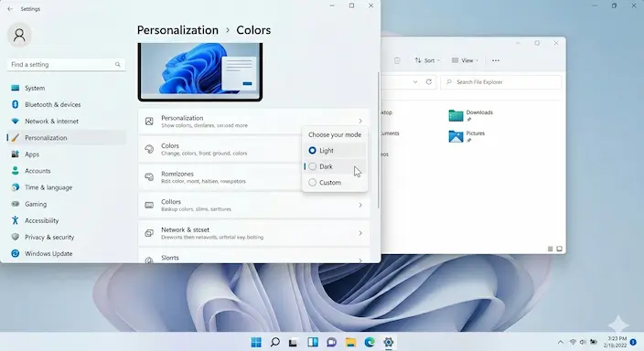Open taskbar Search
This screenshot has width=644, height=351.
tap(275, 342)
